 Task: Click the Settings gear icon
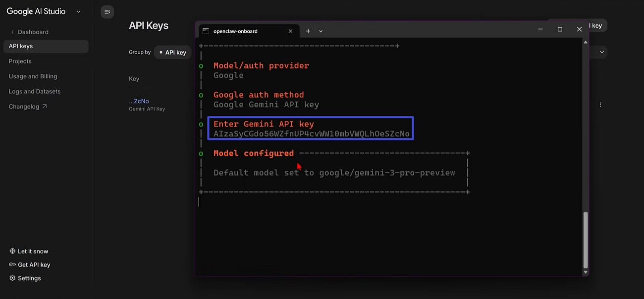pyautogui.click(x=12, y=278)
